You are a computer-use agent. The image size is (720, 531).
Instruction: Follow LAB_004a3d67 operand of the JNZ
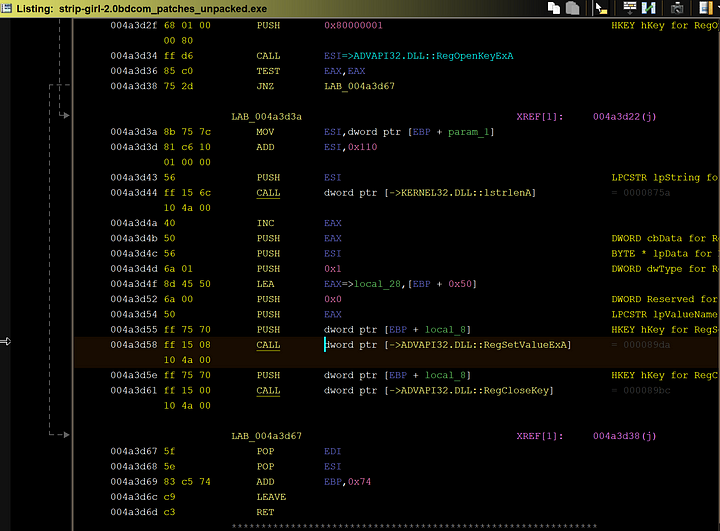point(359,86)
